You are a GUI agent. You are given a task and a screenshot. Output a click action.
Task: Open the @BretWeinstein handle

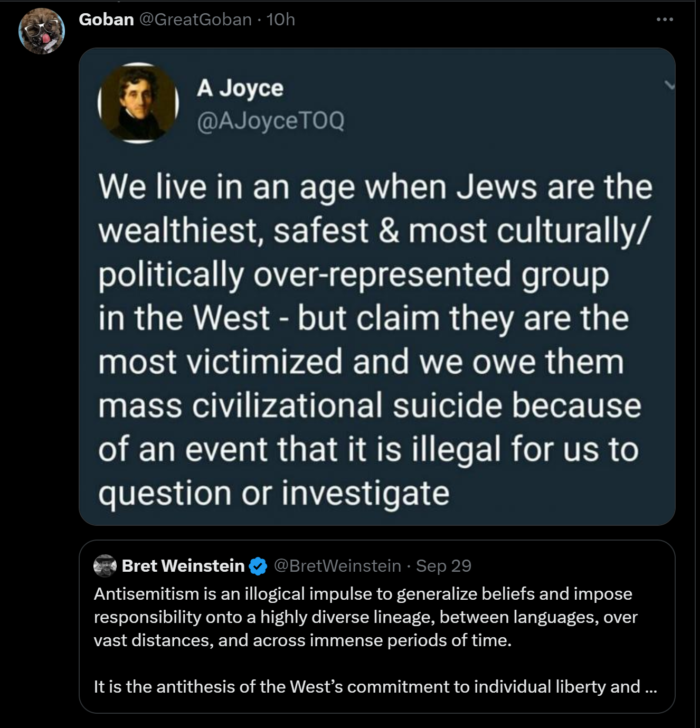(337, 566)
